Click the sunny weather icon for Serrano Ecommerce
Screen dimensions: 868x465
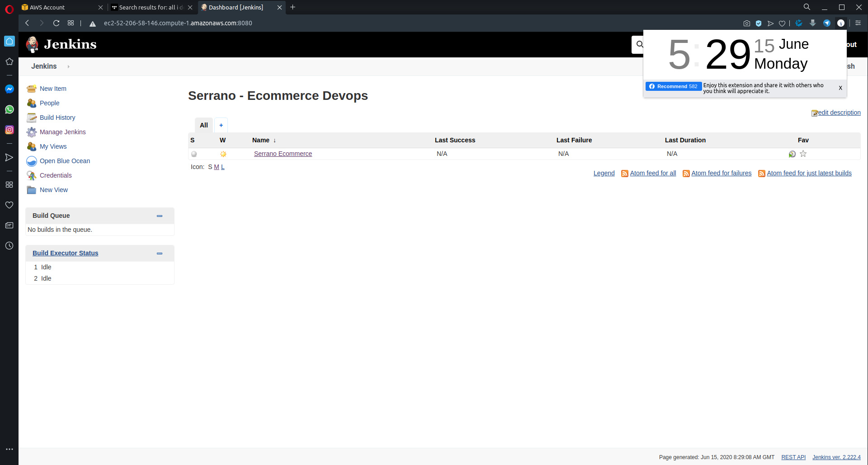(223, 154)
